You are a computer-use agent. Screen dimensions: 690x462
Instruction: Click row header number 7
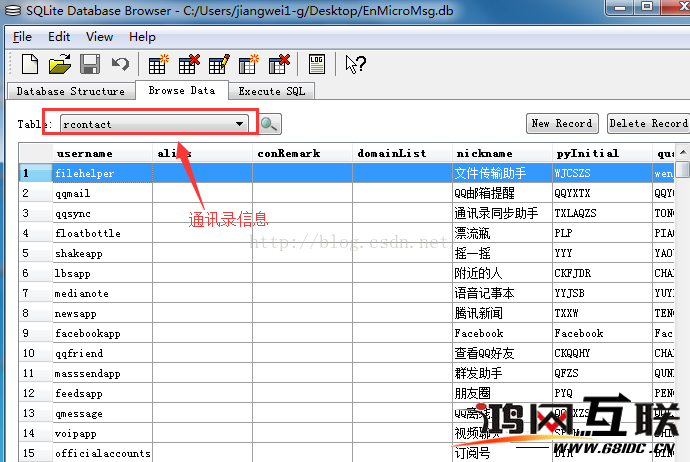point(36,293)
